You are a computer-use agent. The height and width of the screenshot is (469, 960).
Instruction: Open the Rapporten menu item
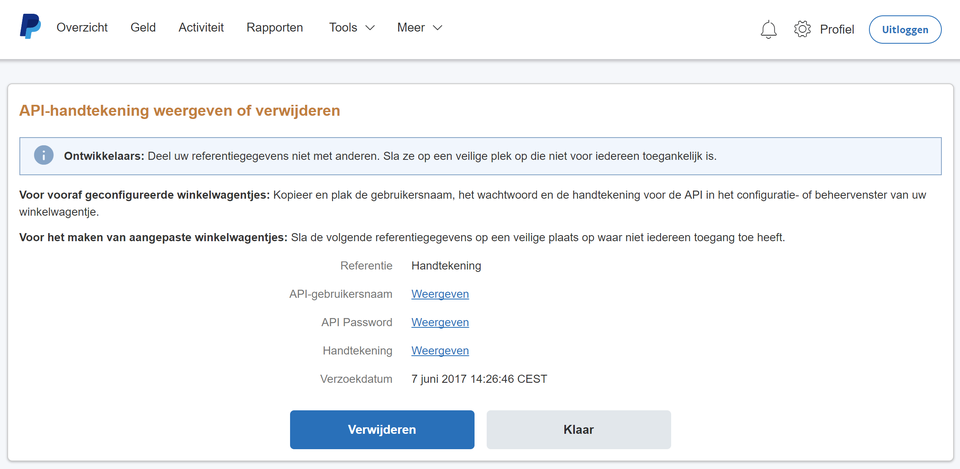(275, 28)
